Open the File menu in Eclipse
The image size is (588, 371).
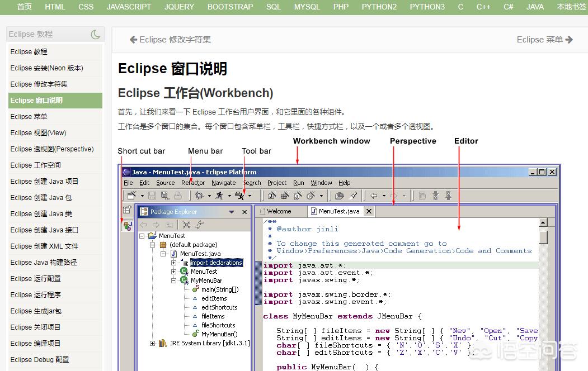[x=128, y=183]
